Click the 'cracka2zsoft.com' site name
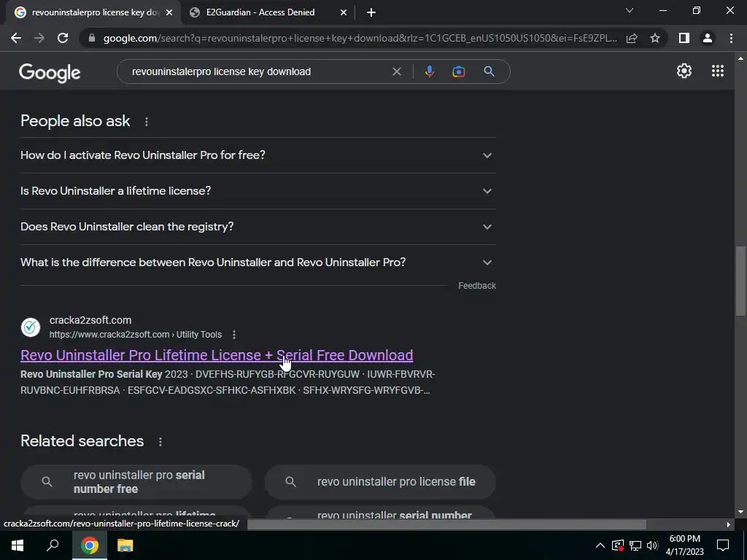Screen dimensions: 747x560 tap(90, 321)
